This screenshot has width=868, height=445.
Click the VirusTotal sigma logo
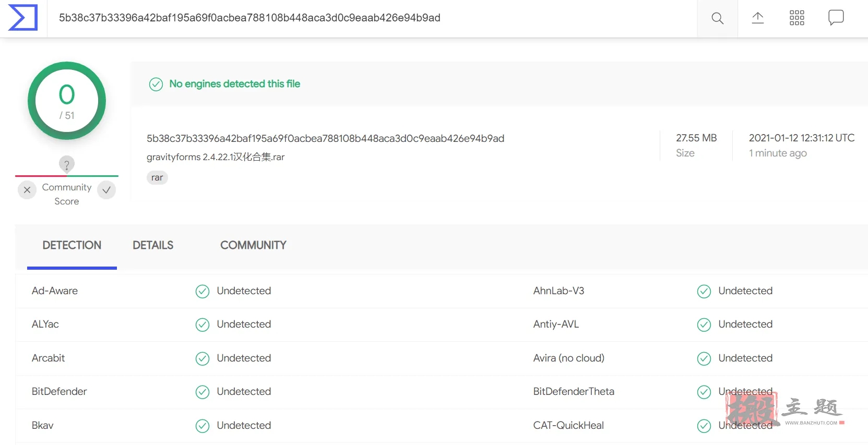(x=23, y=18)
